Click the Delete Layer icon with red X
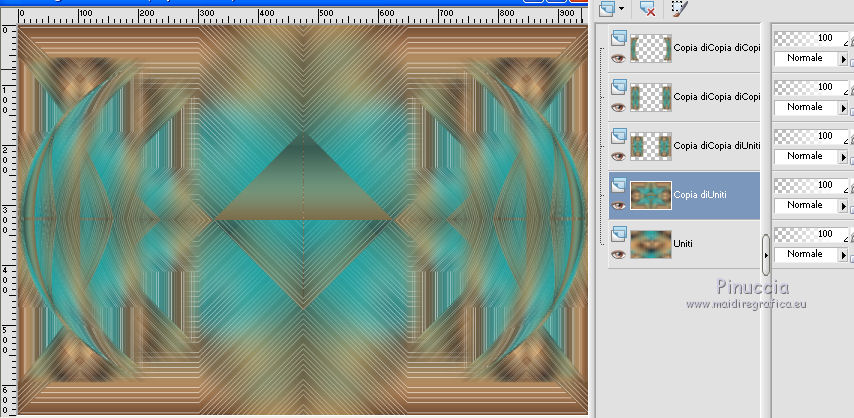Screen dimensions: 854x418 point(648,8)
